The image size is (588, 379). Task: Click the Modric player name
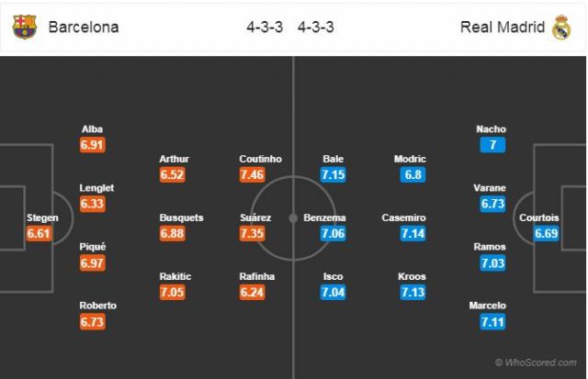point(410,159)
